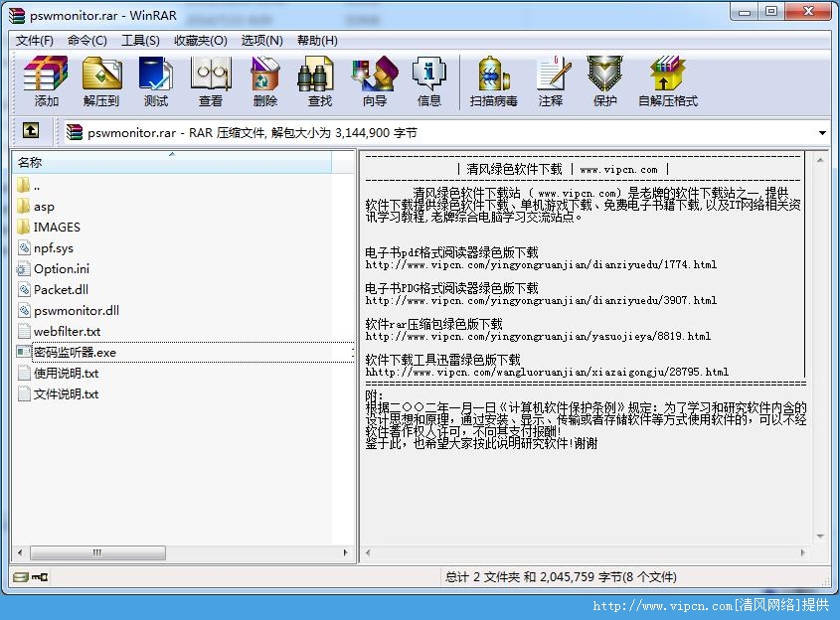Sort by the 名称 column header
Image resolution: width=840 pixels, height=620 pixels.
pos(171,162)
